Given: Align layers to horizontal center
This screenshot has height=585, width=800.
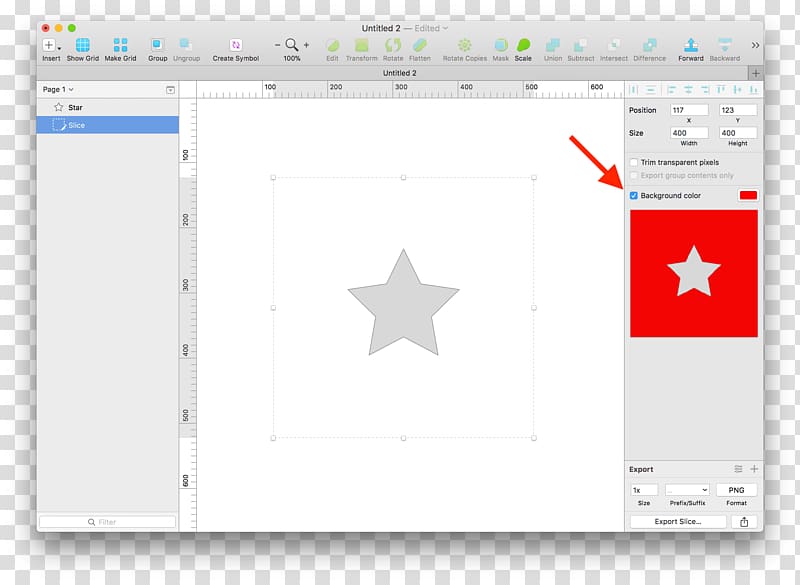Looking at the screenshot, I should (x=688, y=90).
